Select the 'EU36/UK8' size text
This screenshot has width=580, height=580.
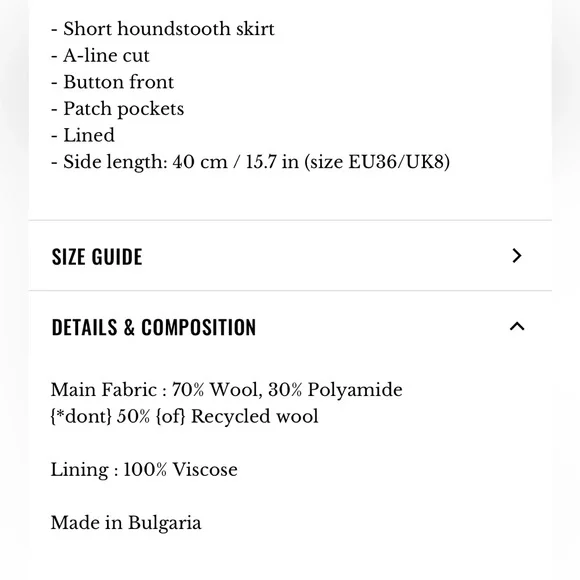click(396, 162)
